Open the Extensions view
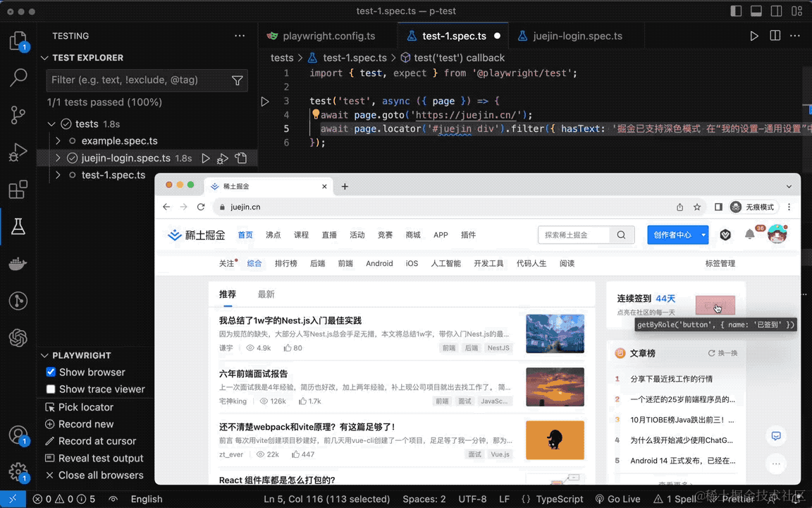The width and height of the screenshot is (812, 508). pos(18,189)
